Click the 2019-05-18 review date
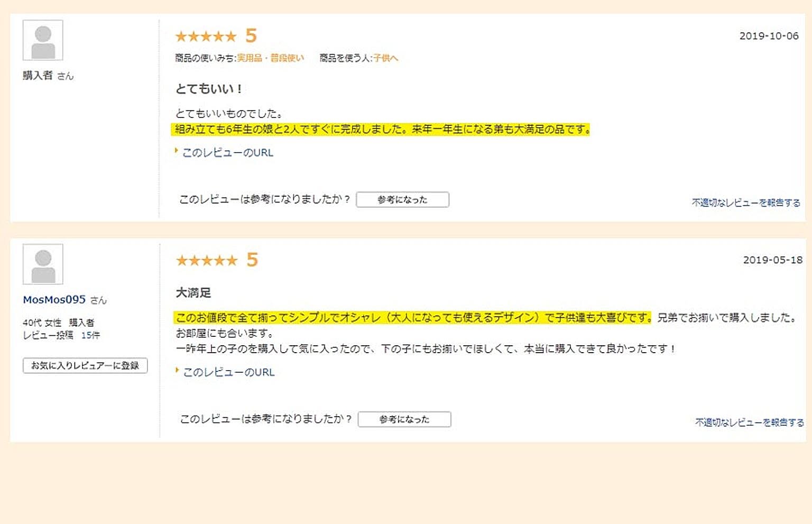 pyautogui.click(x=772, y=260)
